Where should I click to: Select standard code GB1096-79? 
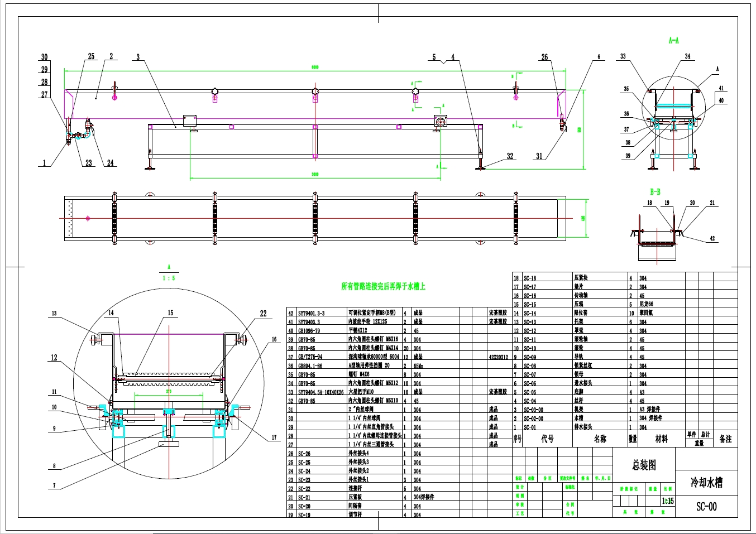(x=309, y=331)
